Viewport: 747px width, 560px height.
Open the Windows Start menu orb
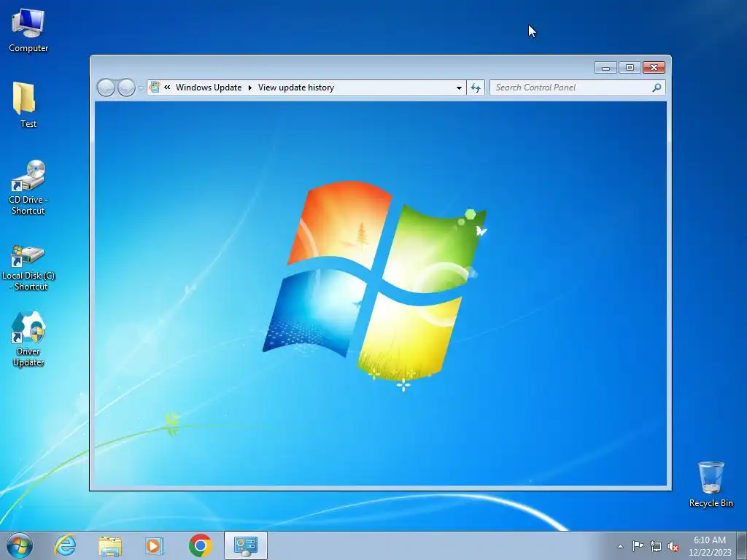point(20,545)
